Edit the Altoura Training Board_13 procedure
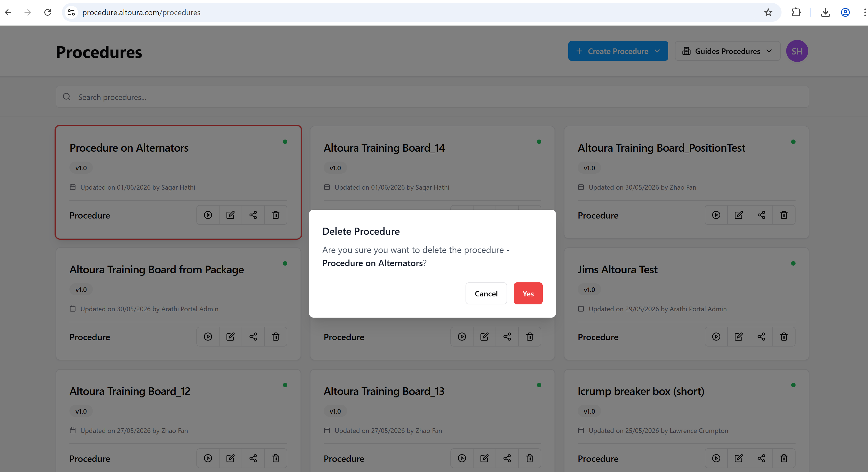This screenshot has width=868, height=472. pos(485,458)
